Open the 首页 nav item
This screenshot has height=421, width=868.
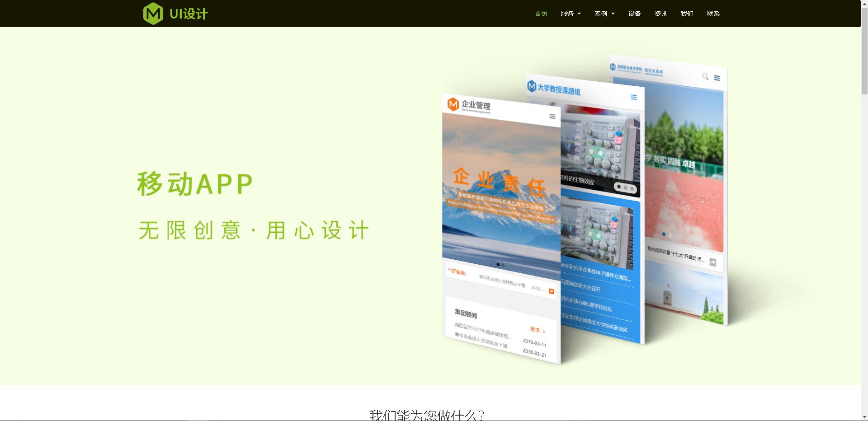pyautogui.click(x=541, y=14)
